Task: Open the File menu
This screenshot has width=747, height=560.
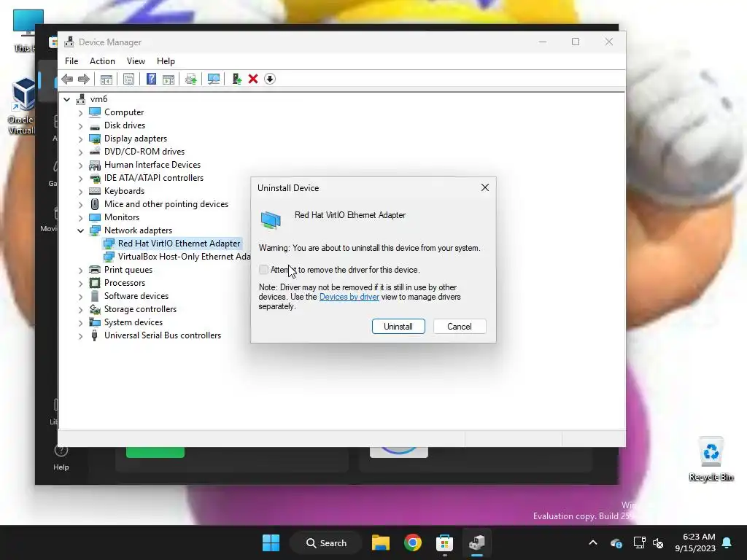Action: [71, 61]
